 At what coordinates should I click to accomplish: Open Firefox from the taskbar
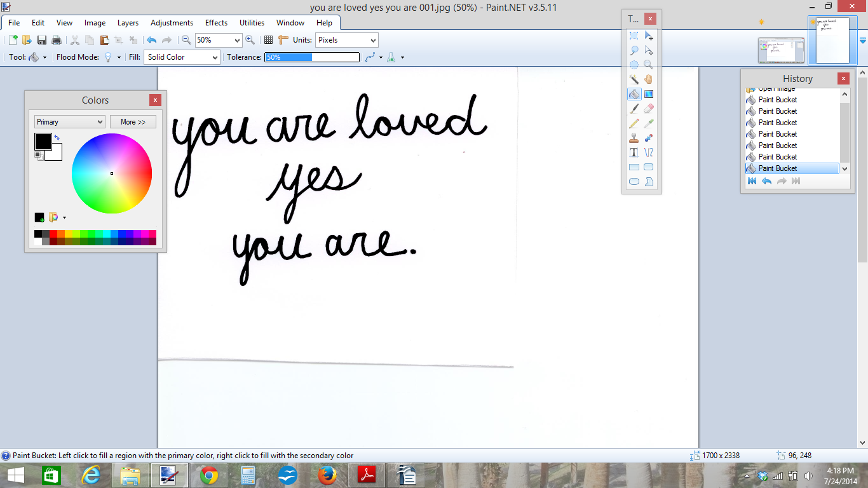tap(327, 475)
